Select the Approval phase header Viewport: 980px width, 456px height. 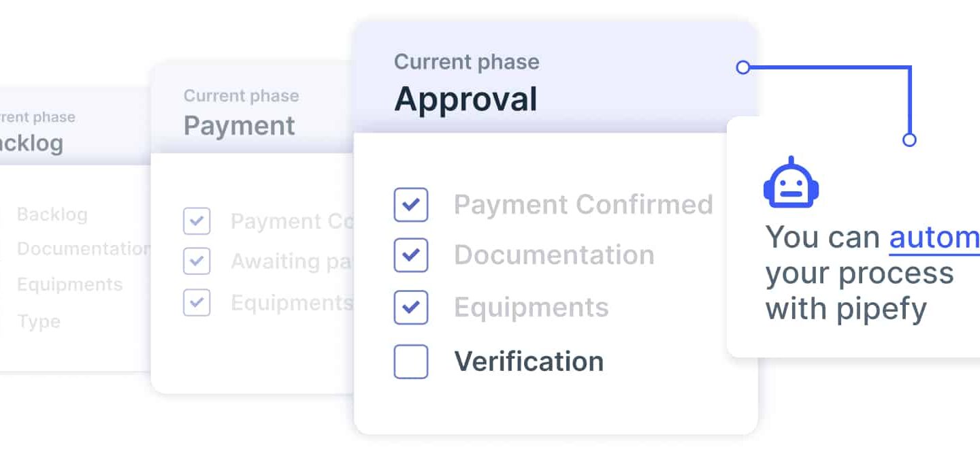pyautogui.click(x=555, y=77)
